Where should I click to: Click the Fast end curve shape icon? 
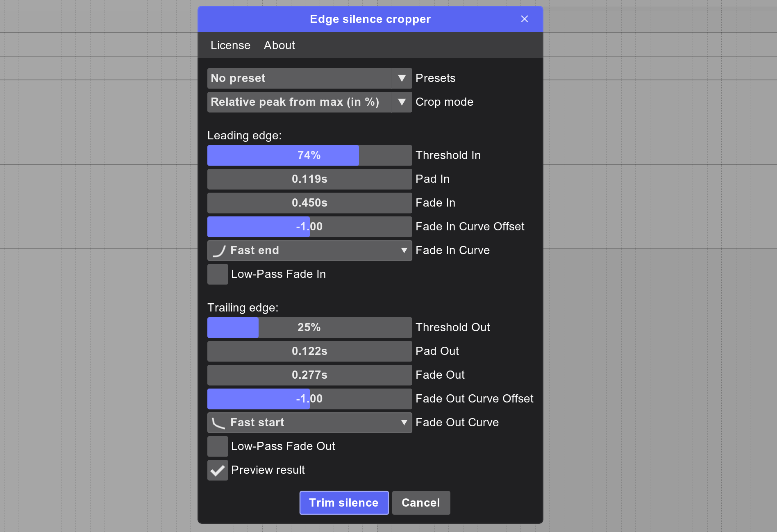click(219, 251)
